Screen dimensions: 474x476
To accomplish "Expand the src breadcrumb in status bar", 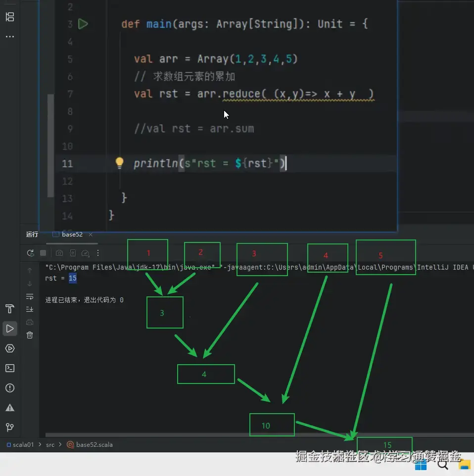I will (50, 445).
